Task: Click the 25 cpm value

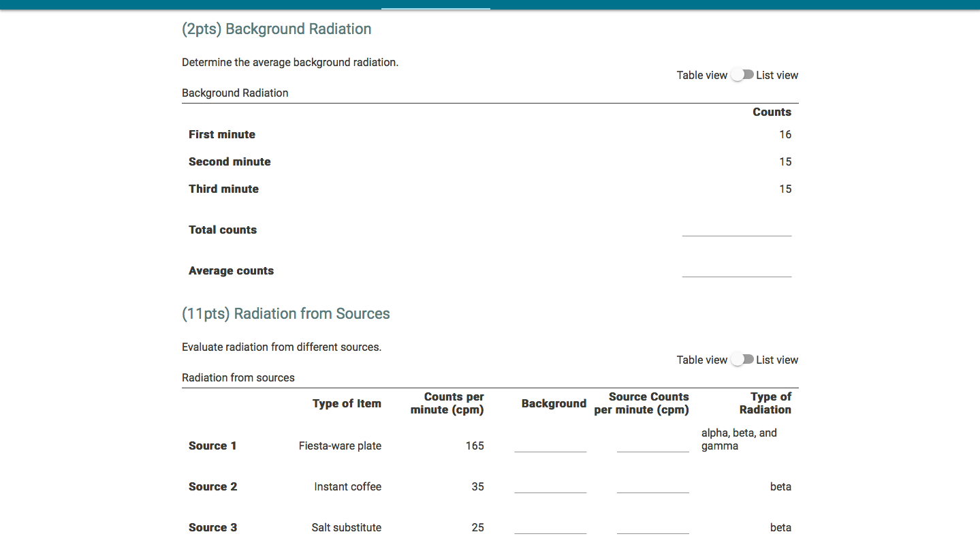Action: [x=477, y=527]
